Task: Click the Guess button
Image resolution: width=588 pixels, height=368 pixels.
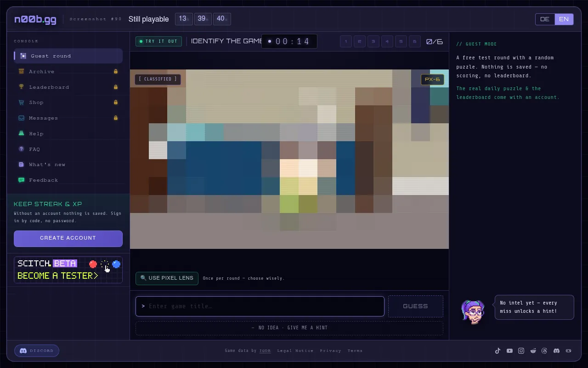Action: (x=416, y=306)
